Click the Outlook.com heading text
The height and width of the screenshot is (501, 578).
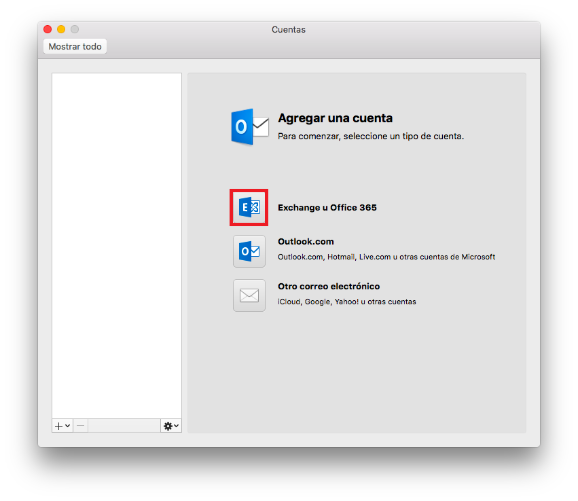coord(306,241)
